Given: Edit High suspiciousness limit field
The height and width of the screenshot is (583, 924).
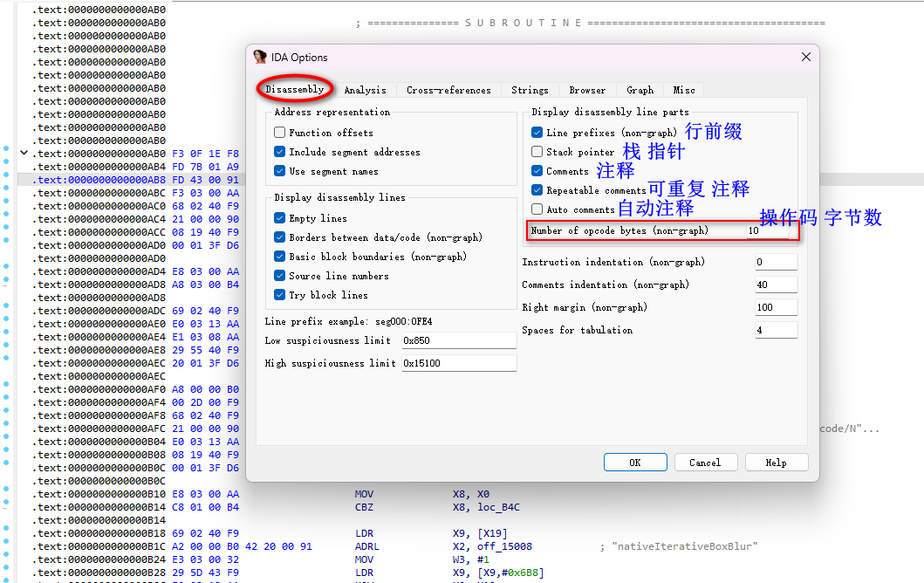Looking at the screenshot, I should [459, 363].
